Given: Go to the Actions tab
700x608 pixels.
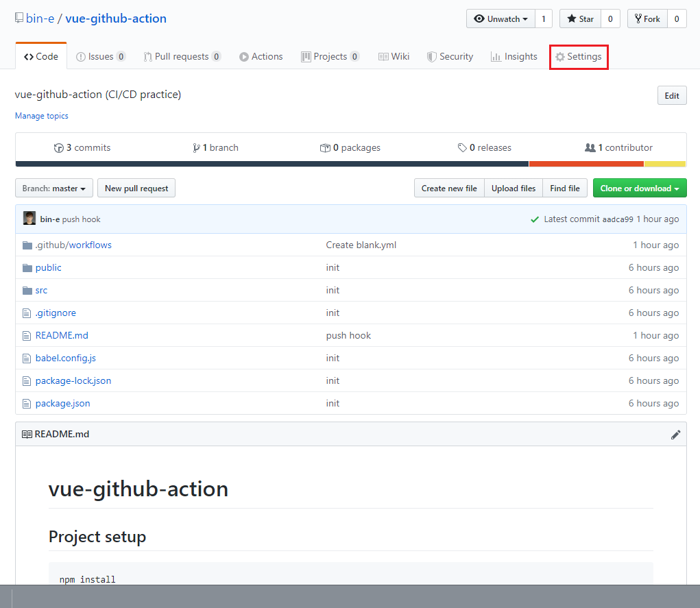Looking at the screenshot, I should click(x=261, y=57).
